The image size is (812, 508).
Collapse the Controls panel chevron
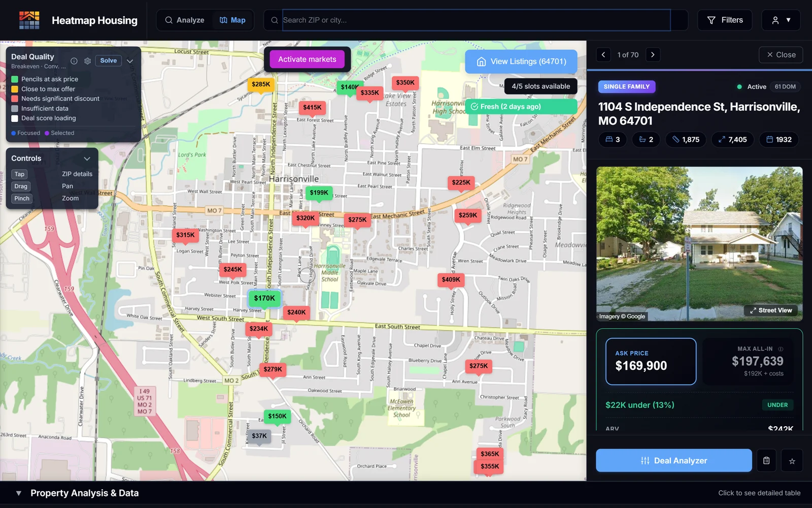point(87,158)
